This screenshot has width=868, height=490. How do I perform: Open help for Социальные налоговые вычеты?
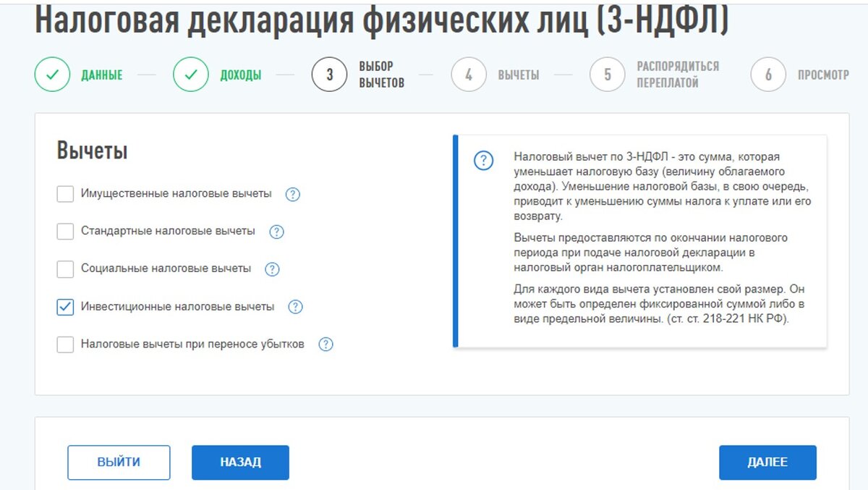pos(272,269)
